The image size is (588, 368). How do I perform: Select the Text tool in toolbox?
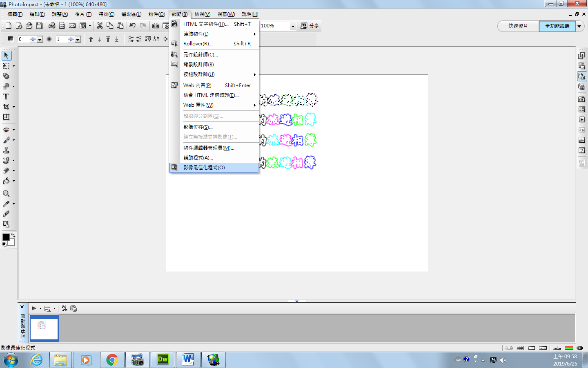[x=6, y=96]
